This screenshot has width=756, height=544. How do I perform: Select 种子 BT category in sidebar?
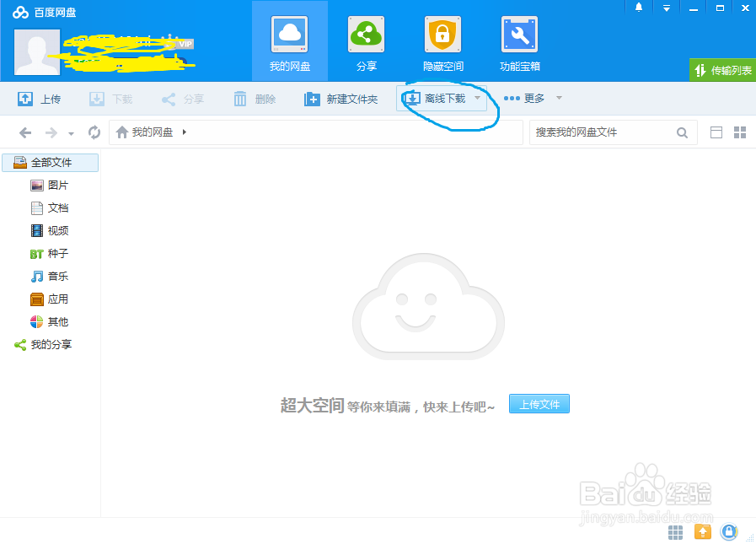[x=50, y=253]
